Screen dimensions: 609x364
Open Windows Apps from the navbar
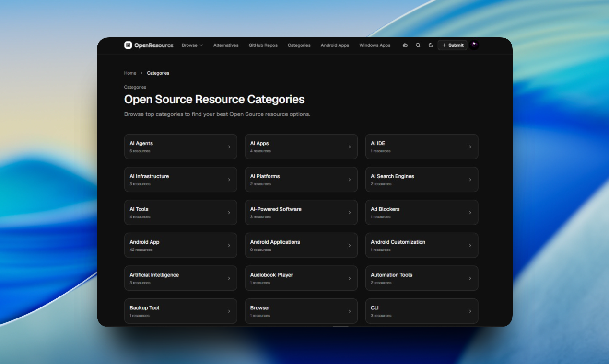(x=375, y=45)
